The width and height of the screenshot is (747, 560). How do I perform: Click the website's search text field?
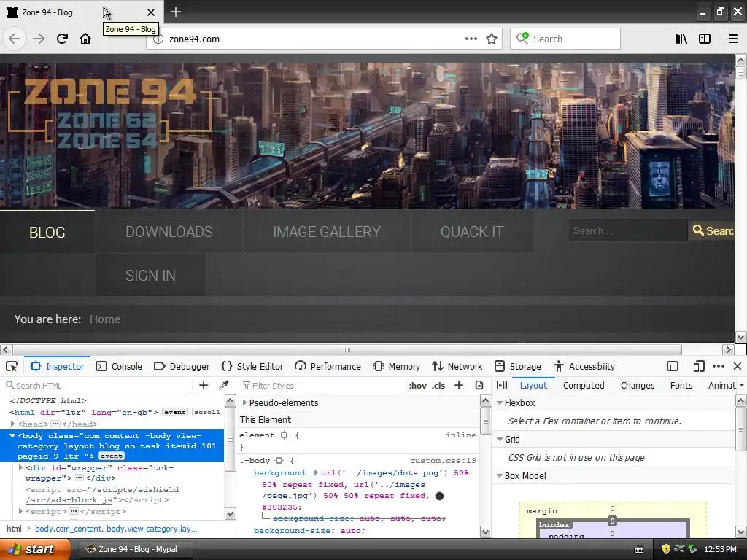click(628, 230)
